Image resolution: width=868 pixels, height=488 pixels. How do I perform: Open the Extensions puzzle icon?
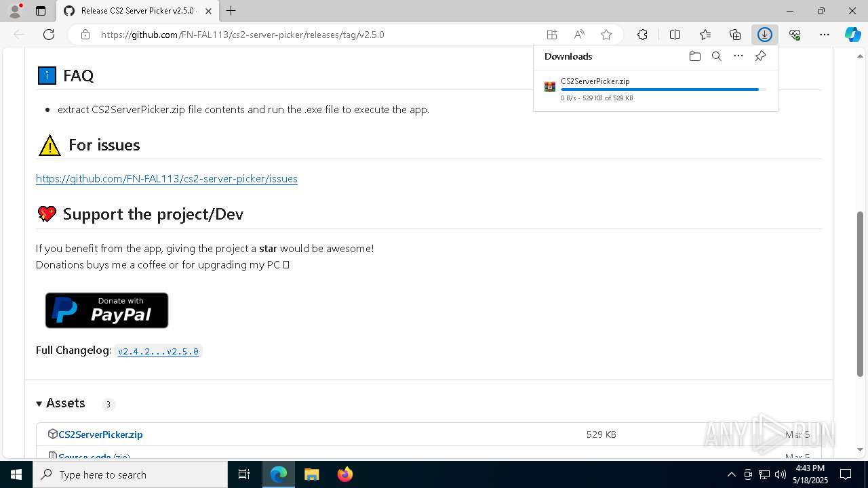(642, 35)
